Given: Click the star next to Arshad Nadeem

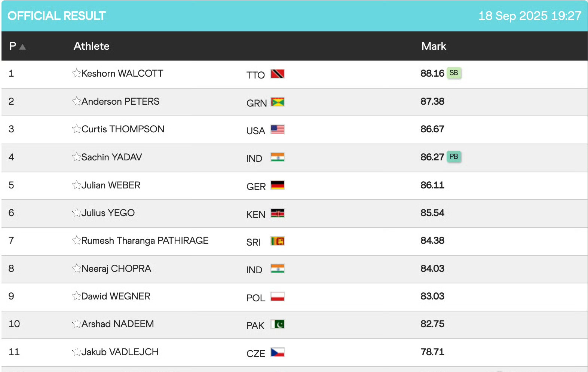Looking at the screenshot, I should click(77, 324).
